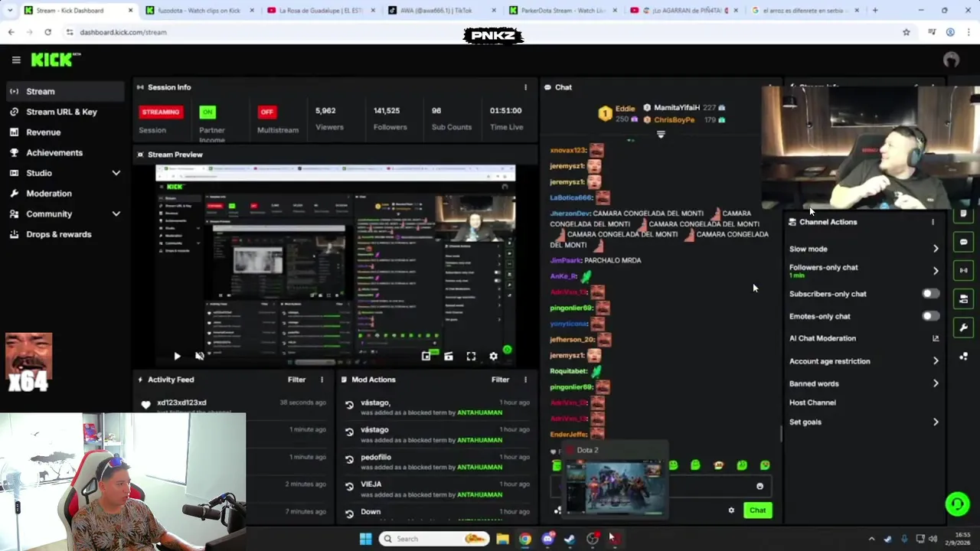This screenshot has height=551, width=980.
Task: Open Activity Feed three-dot menu
Action: tap(322, 380)
